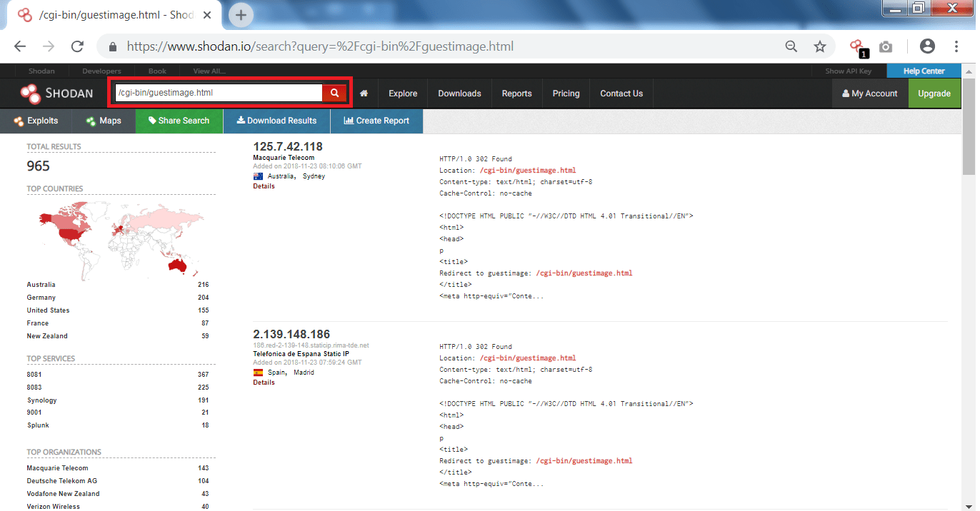
Task: Open My Account menu
Action: [870, 93]
